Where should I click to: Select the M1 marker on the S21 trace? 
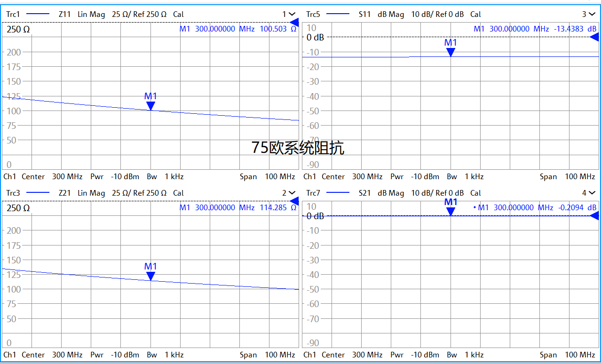coord(451,211)
